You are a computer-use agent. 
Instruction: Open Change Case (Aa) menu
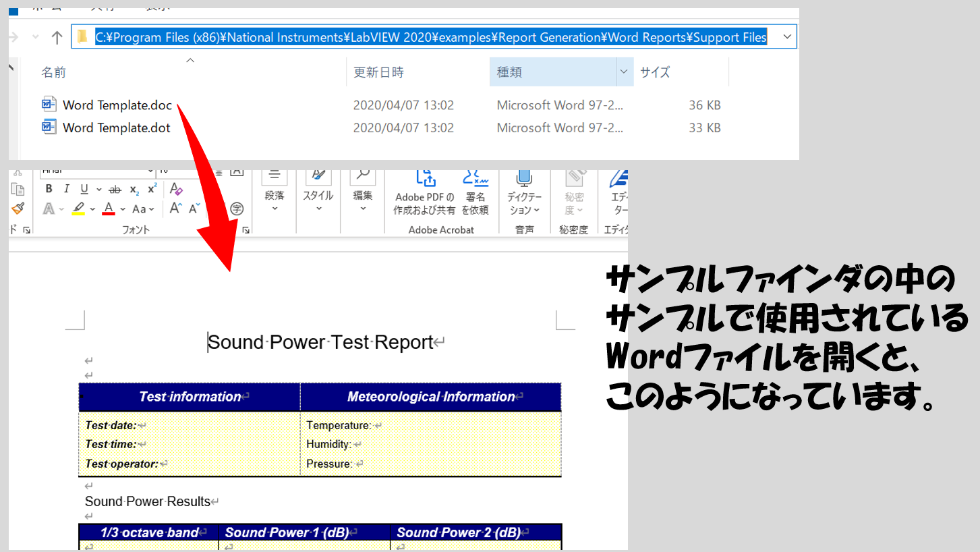click(x=143, y=209)
